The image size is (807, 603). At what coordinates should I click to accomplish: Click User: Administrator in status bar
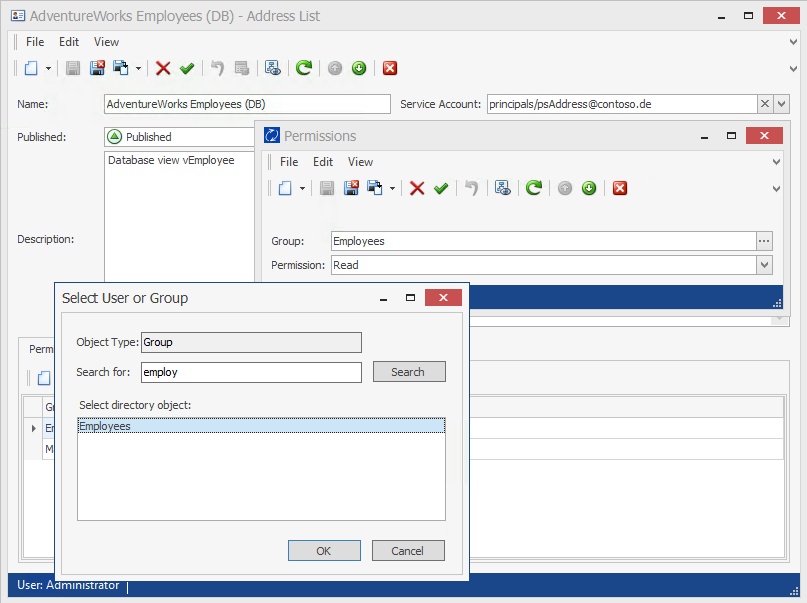(68, 585)
